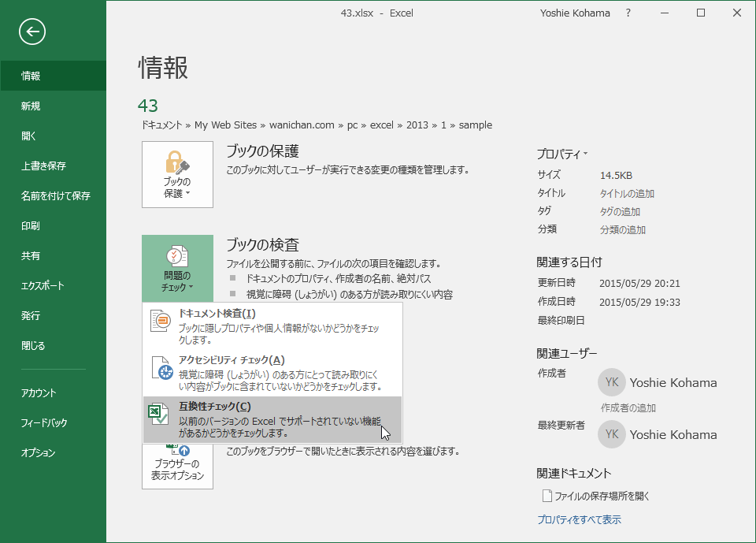Open 印刷 from the sidebar
This screenshot has width=756, height=543.
[53, 225]
